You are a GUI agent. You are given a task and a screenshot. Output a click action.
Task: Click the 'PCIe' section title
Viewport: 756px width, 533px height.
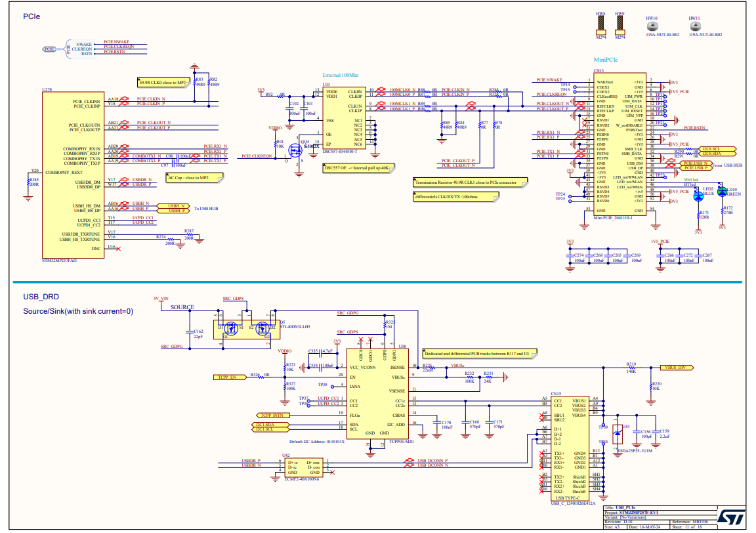(31, 16)
